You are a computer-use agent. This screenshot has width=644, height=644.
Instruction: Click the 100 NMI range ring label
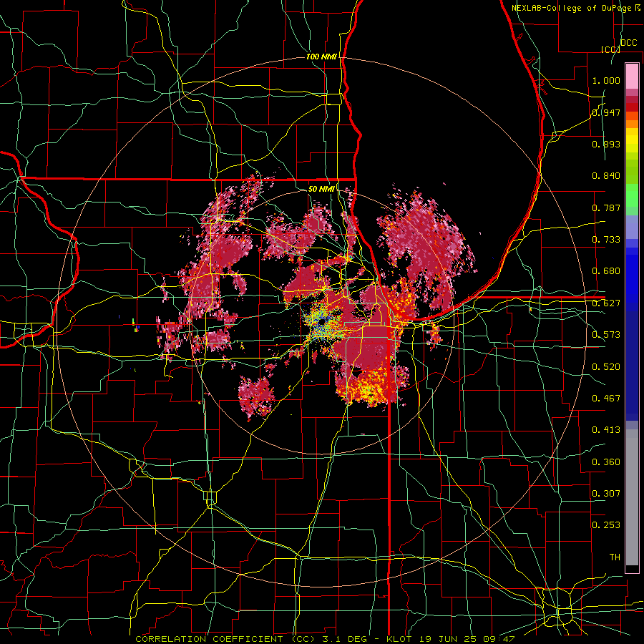pyautogui.click(x=321, y=57)
